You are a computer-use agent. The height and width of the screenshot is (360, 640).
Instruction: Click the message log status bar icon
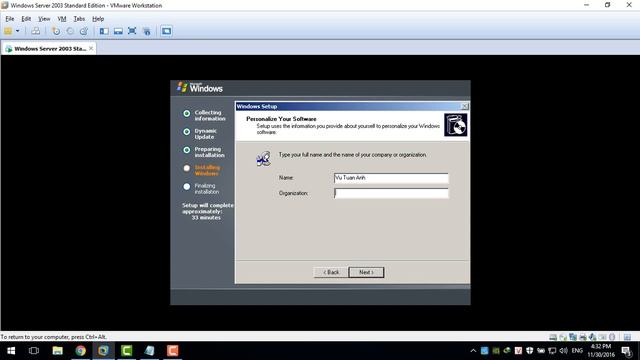coord(627,337)
